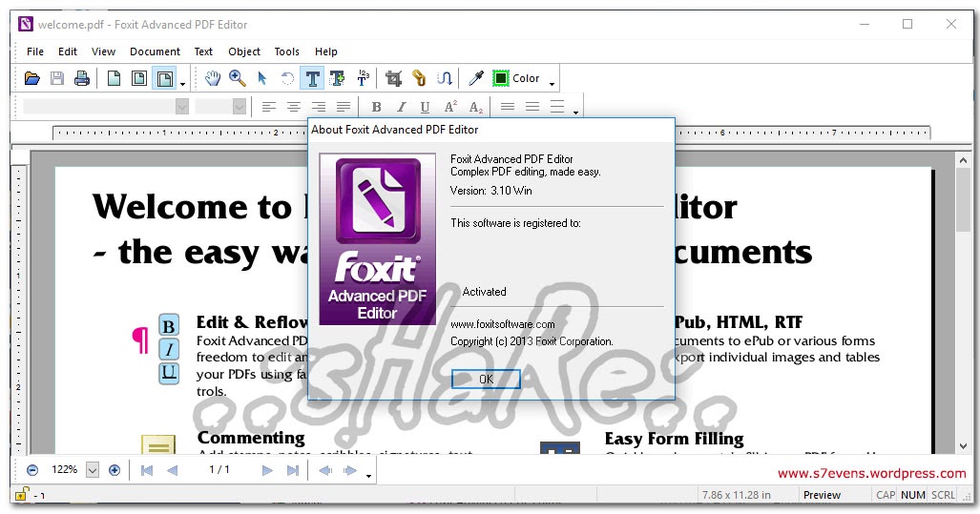The width and height of the screenshot is (980, 514).
Task: Zoom out with the minus button
Action: pyautogui.click(x=32, y=470)
